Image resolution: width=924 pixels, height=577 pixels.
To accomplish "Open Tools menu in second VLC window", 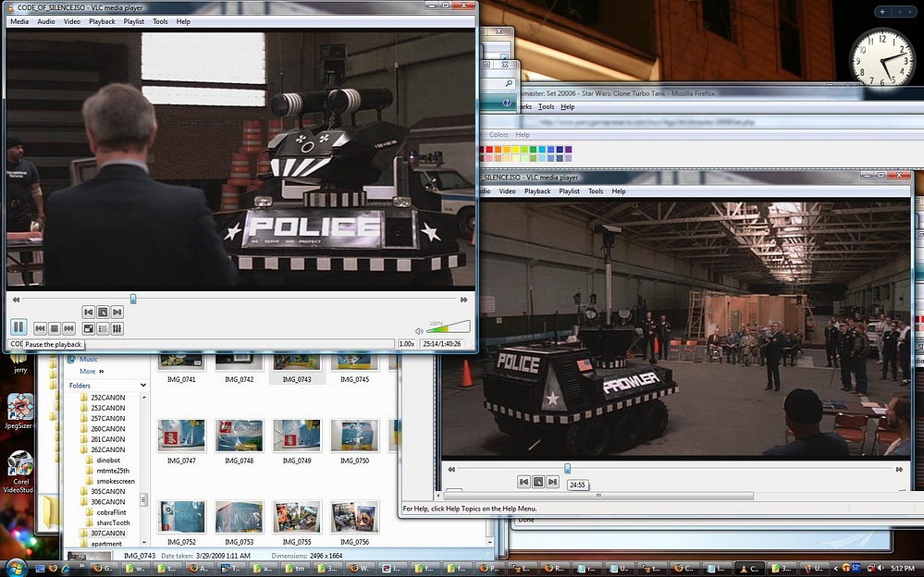I will 596,191.
